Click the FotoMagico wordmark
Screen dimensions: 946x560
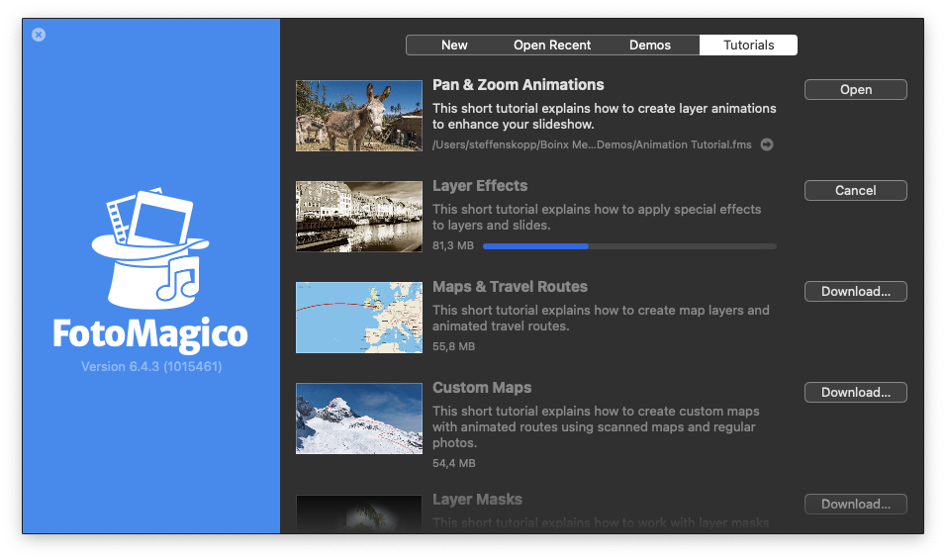click(150, 334)
